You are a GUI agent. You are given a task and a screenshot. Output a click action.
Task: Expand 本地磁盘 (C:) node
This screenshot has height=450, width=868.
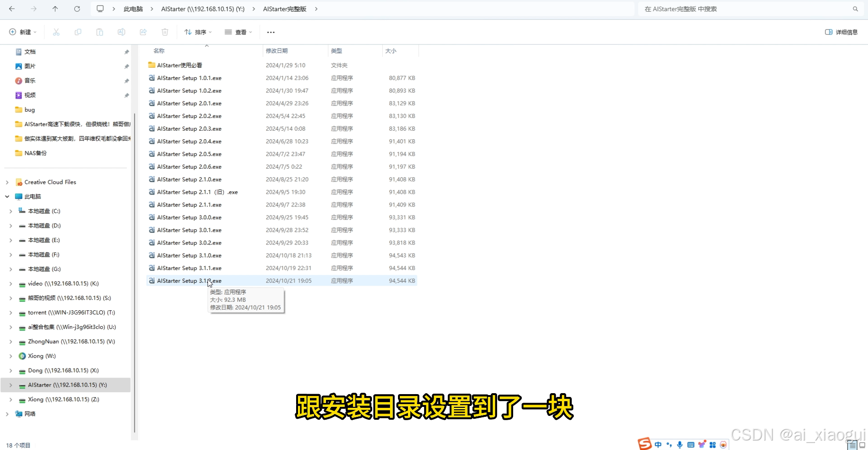(11, 211)
